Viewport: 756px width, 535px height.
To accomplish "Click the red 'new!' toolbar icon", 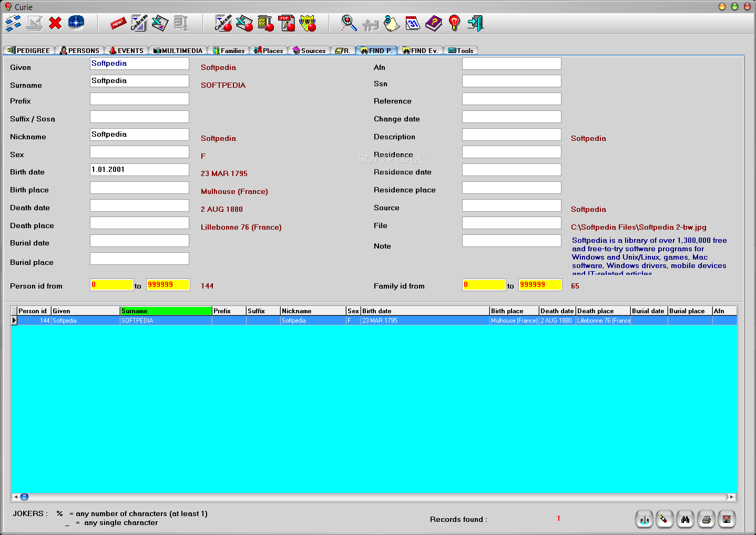I will point(118,23).
